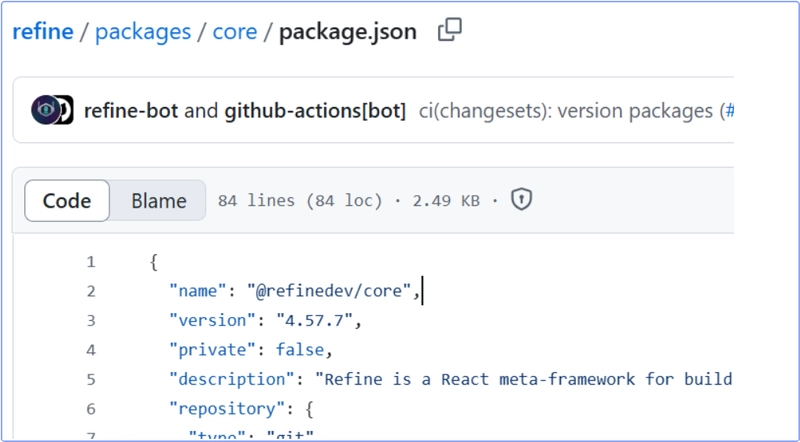Select line number 6
Screen dimensions: 800x442
tap(91, 409)
